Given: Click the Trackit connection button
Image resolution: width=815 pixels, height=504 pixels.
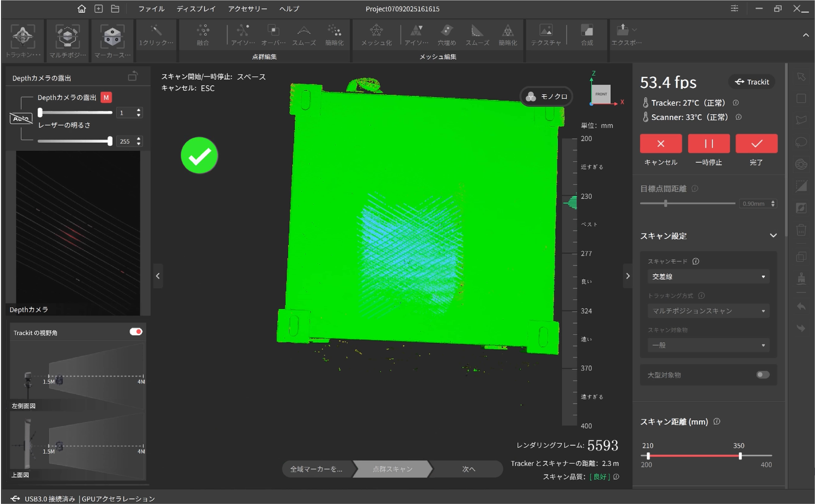Looking at the screenshot, I should coord(752,82).
